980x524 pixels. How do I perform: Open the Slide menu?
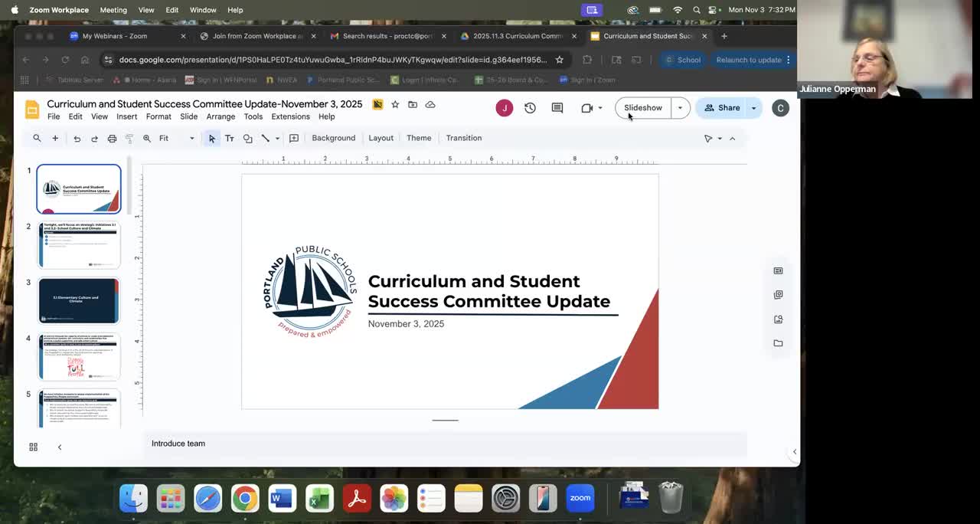[x=188, y=116]
